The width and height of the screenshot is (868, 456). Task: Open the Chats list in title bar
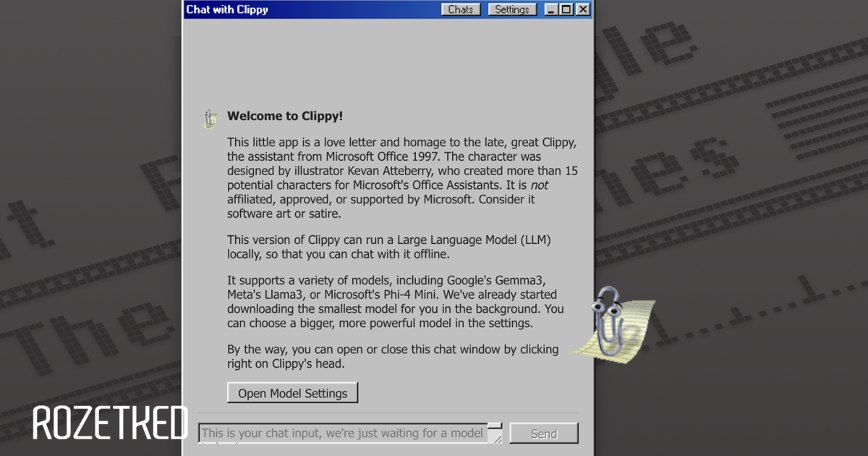click(x=461, y=9)
